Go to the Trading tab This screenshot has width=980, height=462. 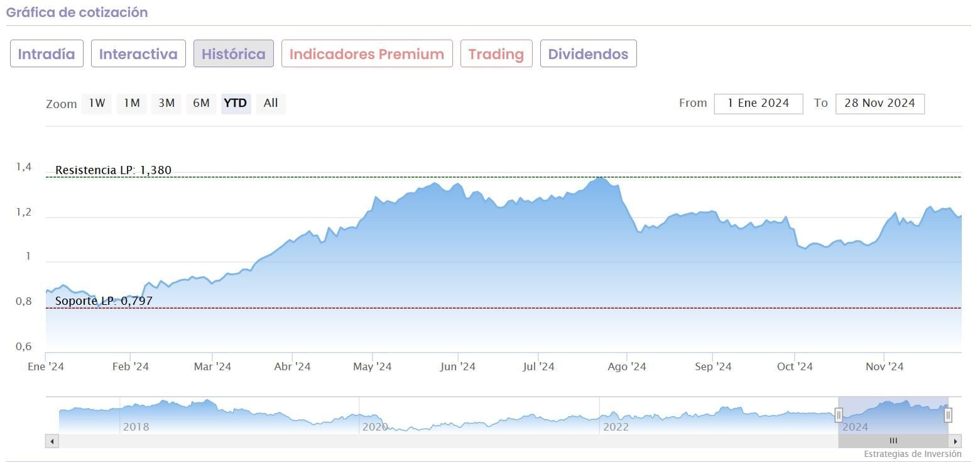(x=496, y=54)
